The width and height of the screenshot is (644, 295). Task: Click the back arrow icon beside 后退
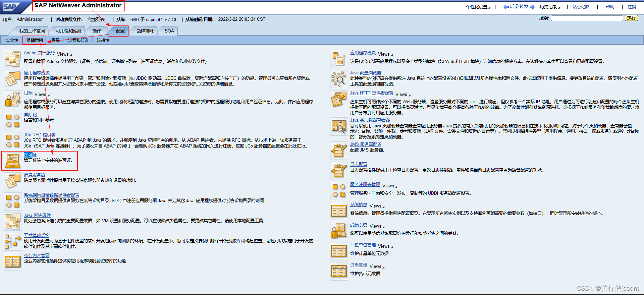click(x=506, y=7)
